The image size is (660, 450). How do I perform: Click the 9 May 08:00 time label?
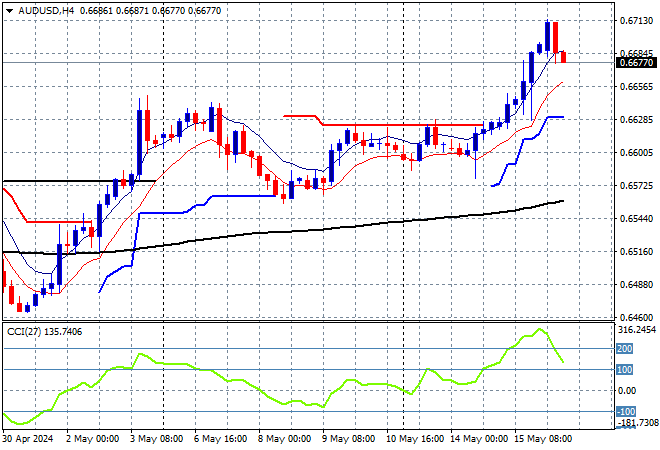(x=348, y=439)
